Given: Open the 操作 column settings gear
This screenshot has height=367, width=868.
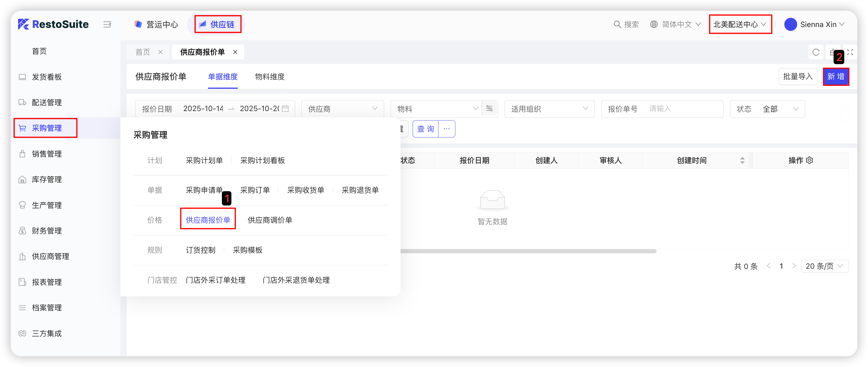Looking at the screenshot, I should pyautogui.click(x=810, y=160).
